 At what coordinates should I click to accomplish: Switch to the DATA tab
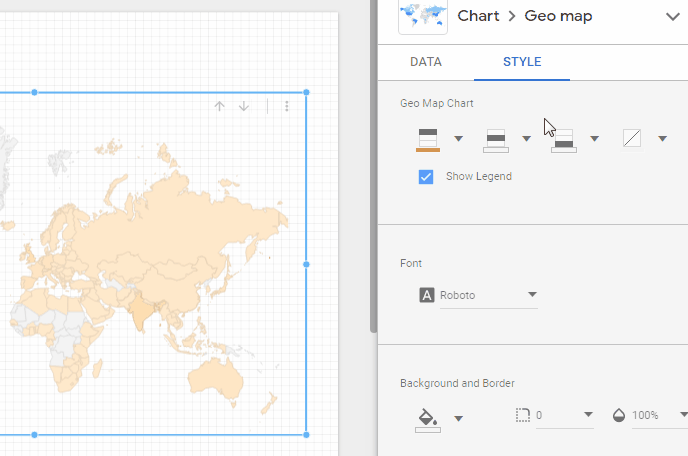pyautogui.click(x=426, y=62)
